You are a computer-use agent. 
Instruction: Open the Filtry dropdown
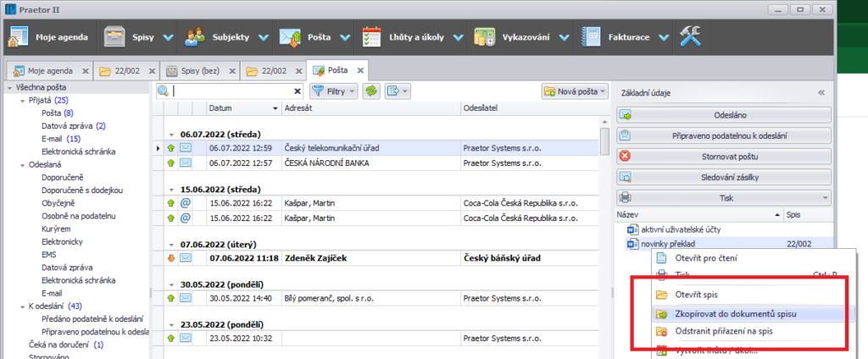coord(334,91)
